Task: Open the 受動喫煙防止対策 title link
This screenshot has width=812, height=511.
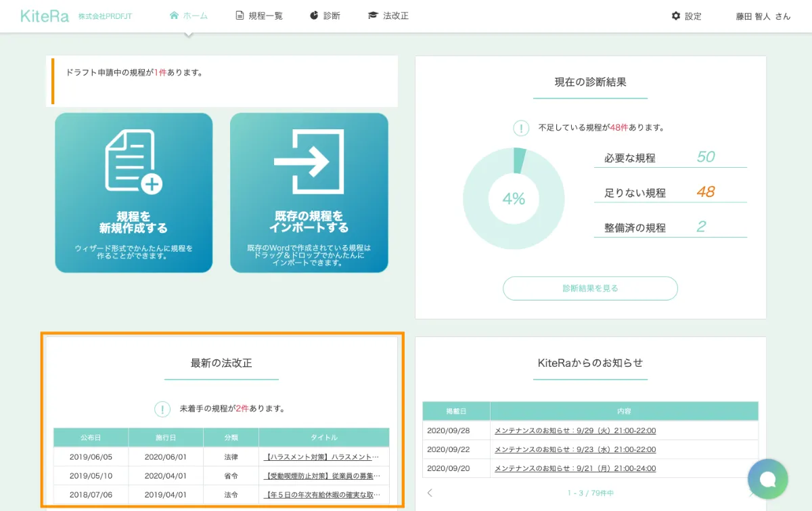Action: [x=323, y=475]
